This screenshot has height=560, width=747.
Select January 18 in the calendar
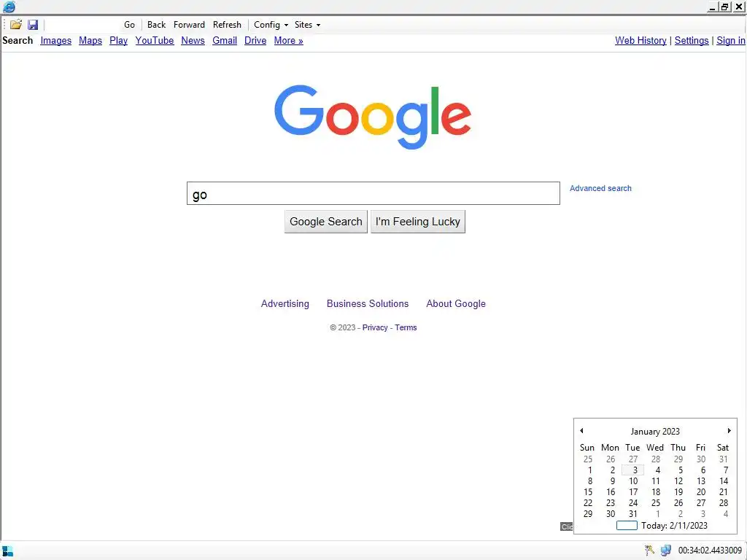click(656, 492)
